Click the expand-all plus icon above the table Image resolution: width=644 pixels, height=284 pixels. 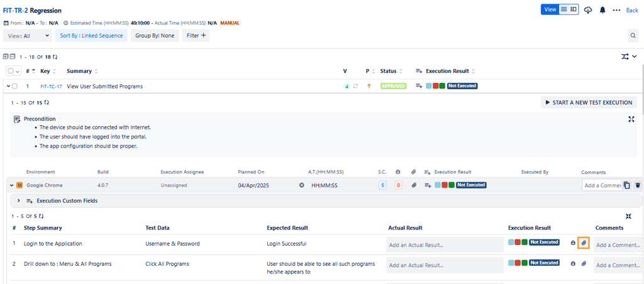tap(6, 57)
